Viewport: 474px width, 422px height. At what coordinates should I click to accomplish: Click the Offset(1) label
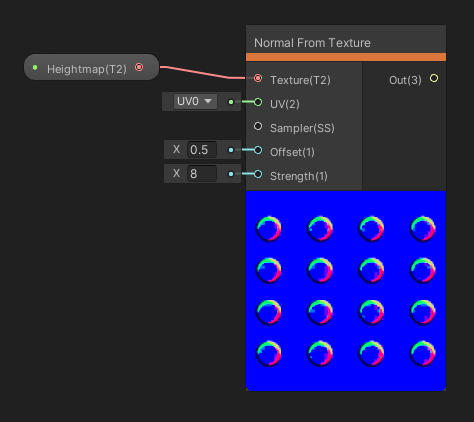[292, 152]
